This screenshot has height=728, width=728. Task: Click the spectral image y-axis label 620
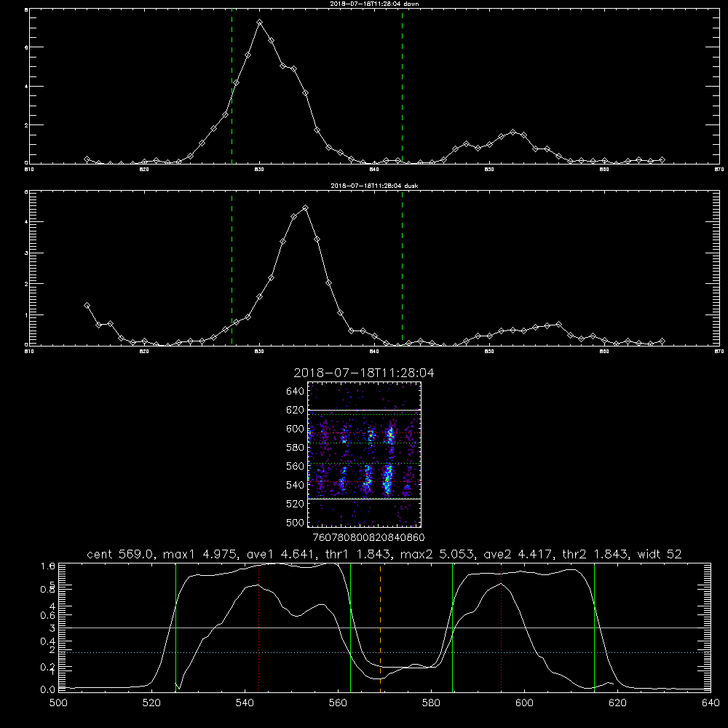click(296, 410)
